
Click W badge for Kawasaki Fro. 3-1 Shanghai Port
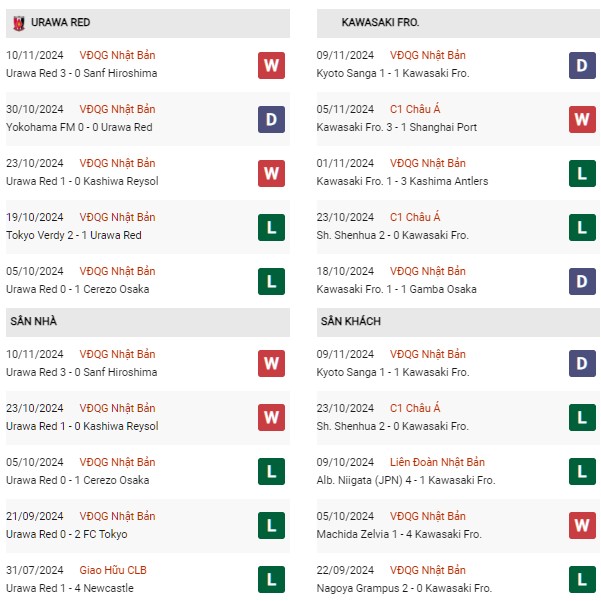coord(582,120)
